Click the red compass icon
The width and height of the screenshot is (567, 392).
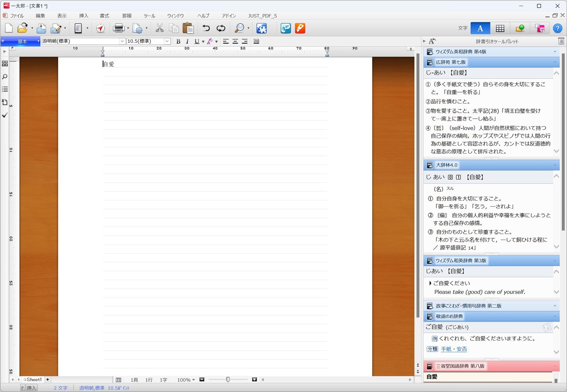[101, 28]
